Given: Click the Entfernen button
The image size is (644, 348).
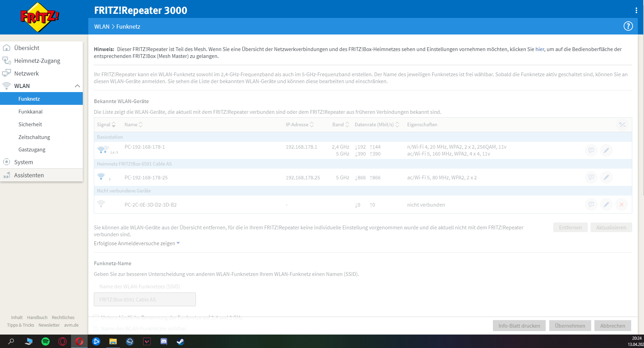Looking at the screenshot, I should click(x=570, y=227).
